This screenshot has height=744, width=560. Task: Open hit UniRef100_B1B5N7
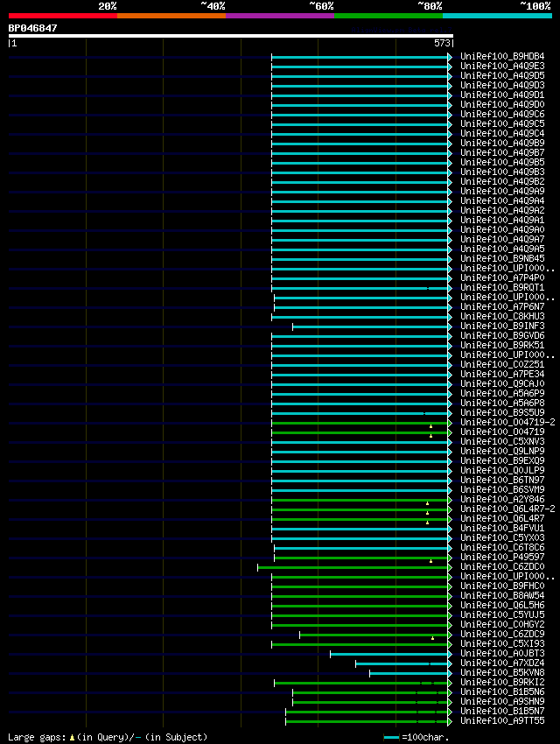point(502,712)
